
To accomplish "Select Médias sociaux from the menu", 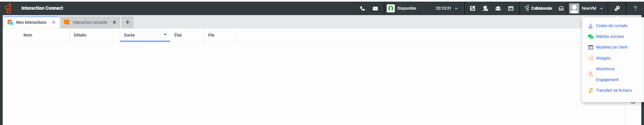I will point(610,37).
